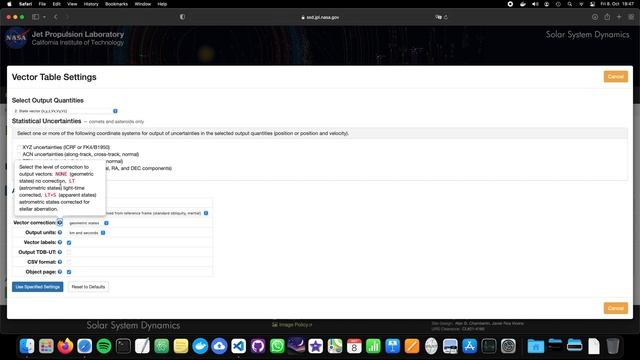
Task: Open the Safari menu in the menu bar
Action: point(25,4)
